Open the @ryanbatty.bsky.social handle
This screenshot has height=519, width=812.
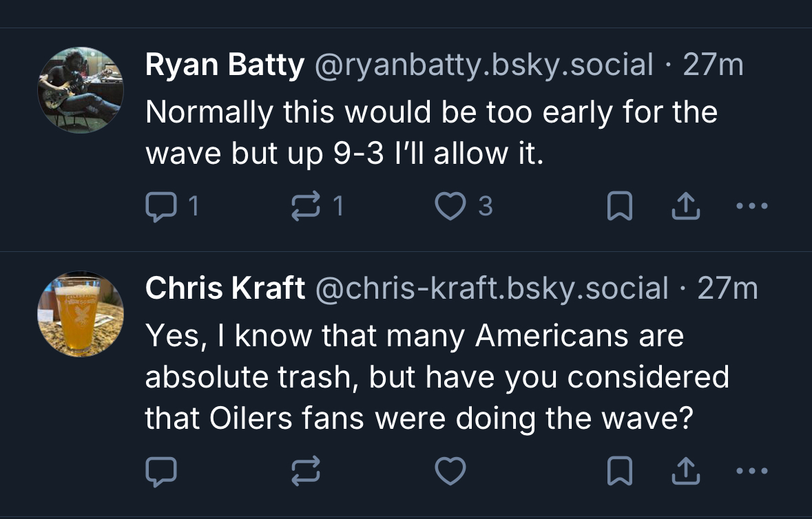[484, 65]
